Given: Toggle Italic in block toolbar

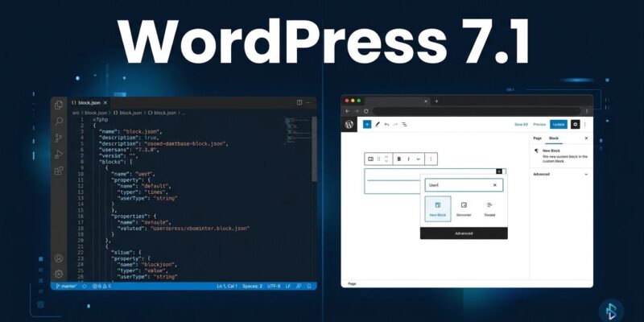Looking at the screenshot, I should pos(409,159).
